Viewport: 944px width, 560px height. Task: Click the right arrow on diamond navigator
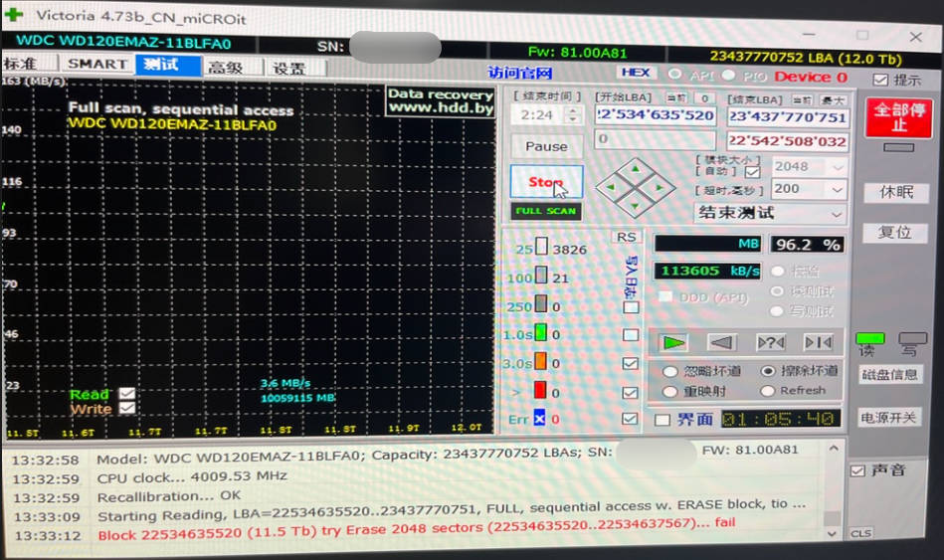(x=660, y=188)
